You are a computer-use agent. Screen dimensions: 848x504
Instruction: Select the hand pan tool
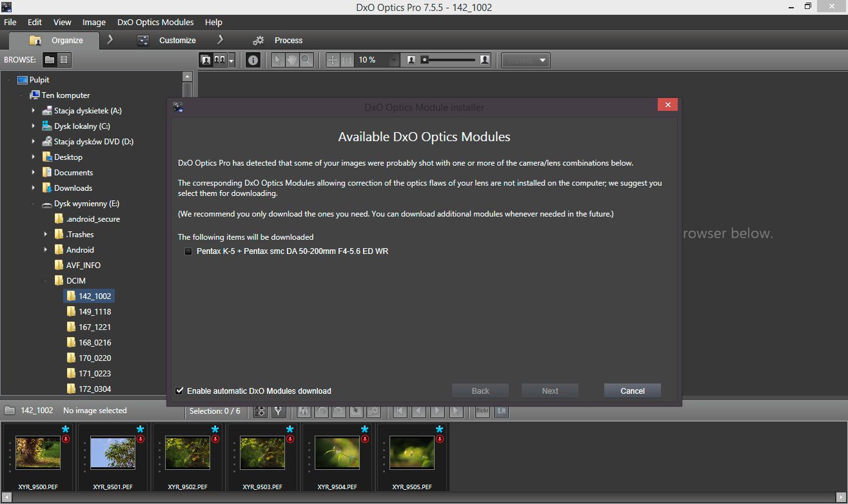[x=292, y=60]
